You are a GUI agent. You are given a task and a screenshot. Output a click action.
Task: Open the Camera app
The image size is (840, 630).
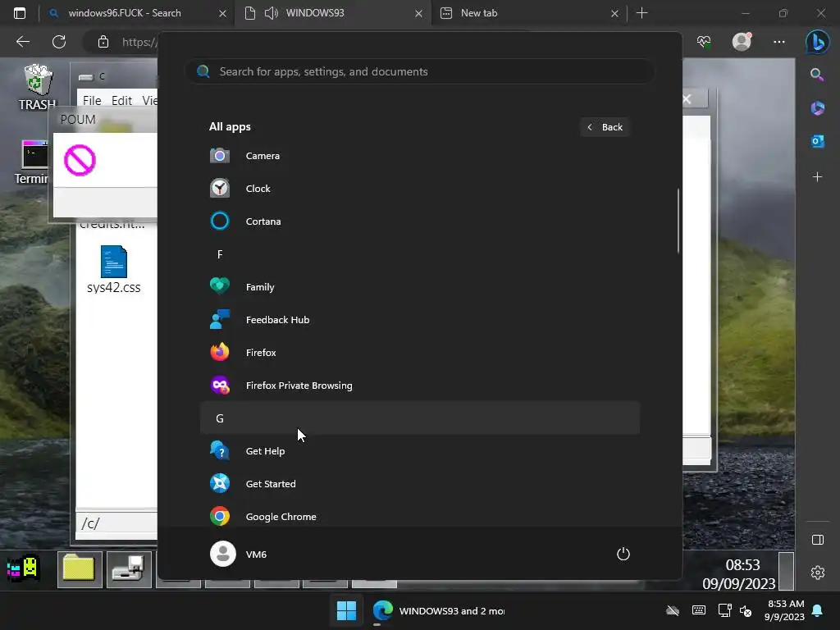tap(419, 156)
